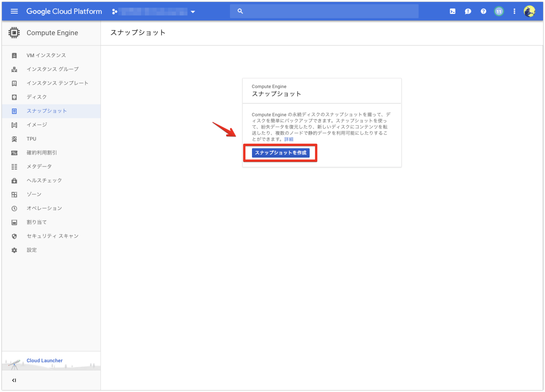This screenshot has height=392, width=545.
Task: Click the 設定 gear icon
Action: click(x=14, y=250)
